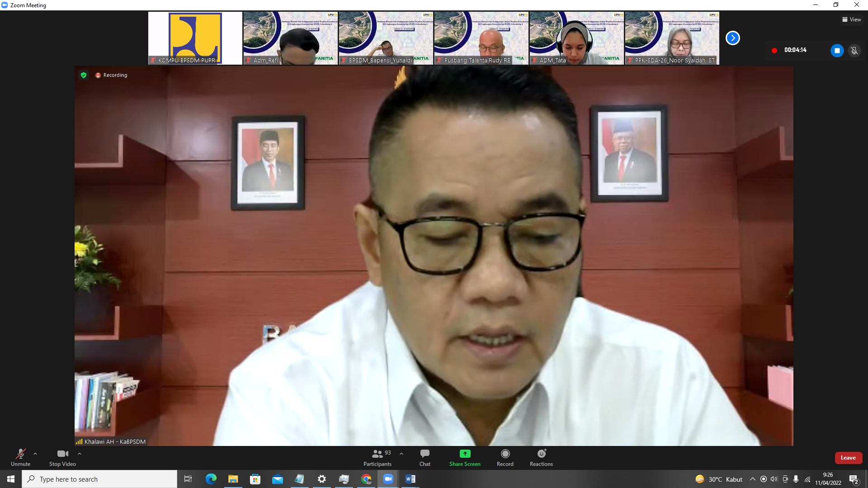
Task: Show next participants with the blue arrow
Action: click(732, 38)
